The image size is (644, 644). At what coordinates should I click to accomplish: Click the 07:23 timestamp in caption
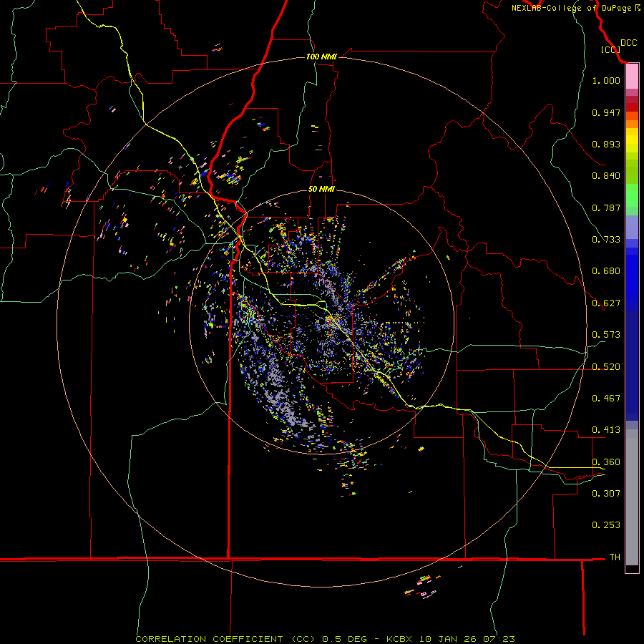499,639
